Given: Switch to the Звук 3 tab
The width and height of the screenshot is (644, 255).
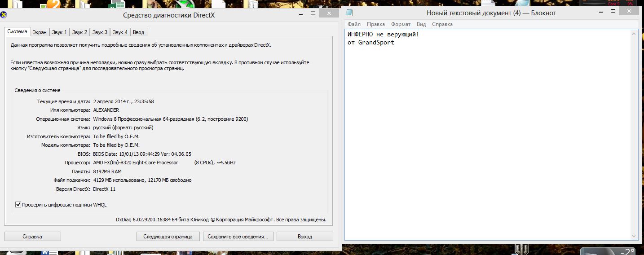Looking at the screenshot, I should point(100,32).
